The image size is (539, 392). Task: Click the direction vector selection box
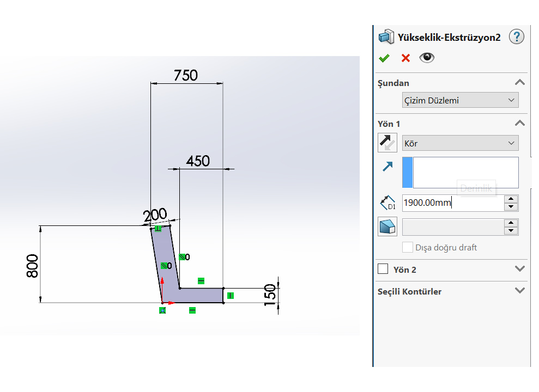(461, 172)
